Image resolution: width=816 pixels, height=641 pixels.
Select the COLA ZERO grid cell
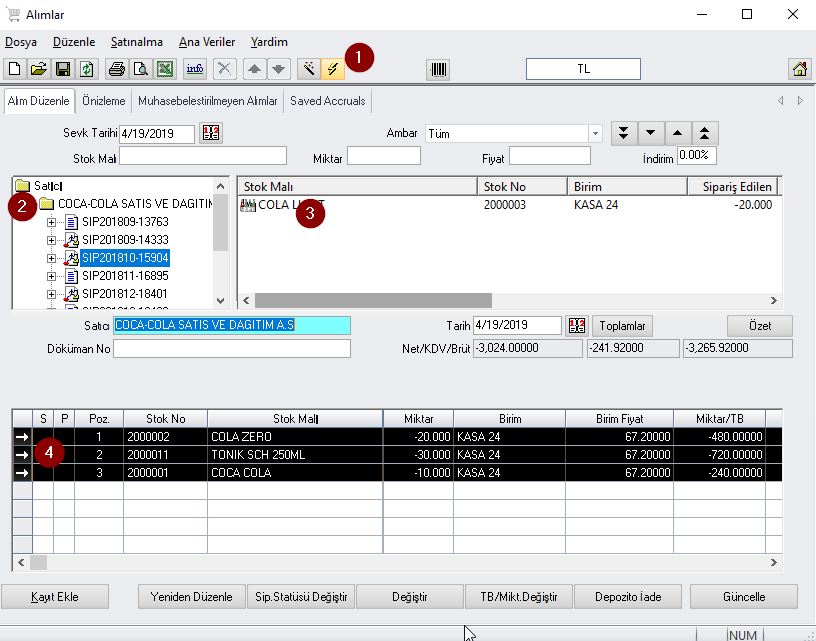click(x=295, y=437)
